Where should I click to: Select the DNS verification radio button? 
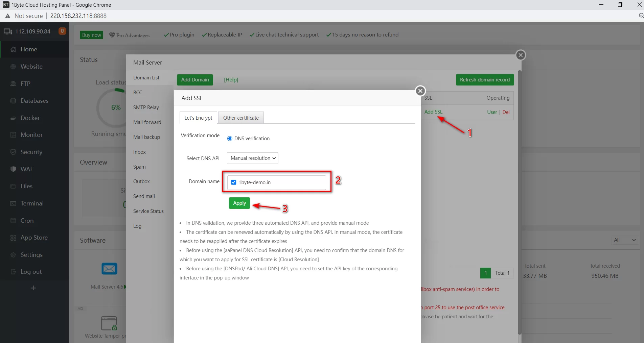pyautogui.click(x=230, y=139)
